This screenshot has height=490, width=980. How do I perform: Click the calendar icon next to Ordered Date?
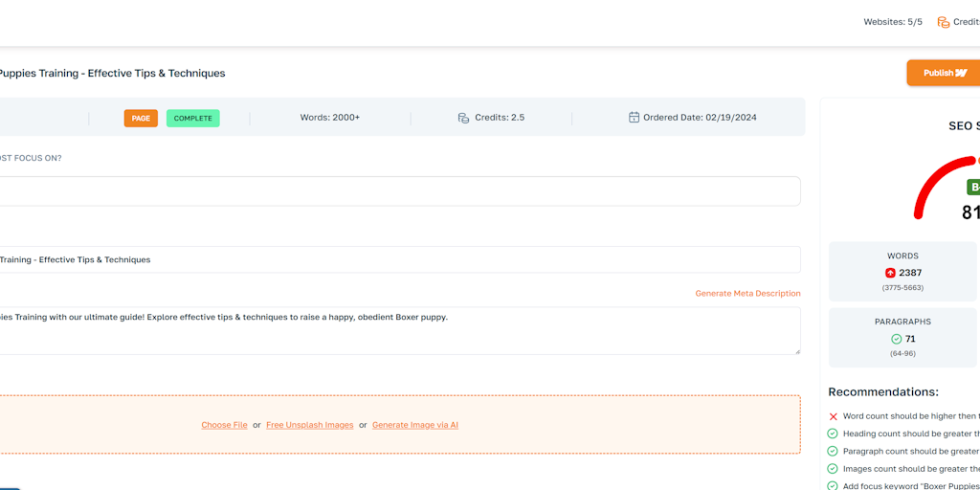[x=634, y=118]
